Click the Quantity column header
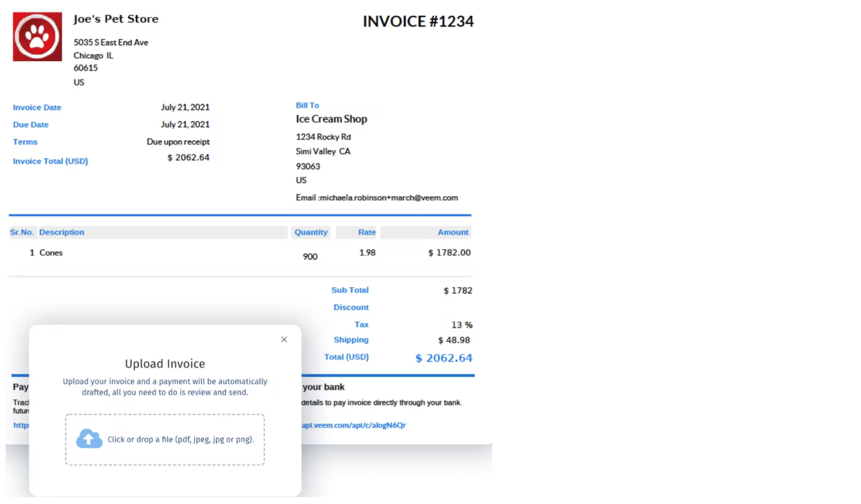 click(x=310, y=232)
